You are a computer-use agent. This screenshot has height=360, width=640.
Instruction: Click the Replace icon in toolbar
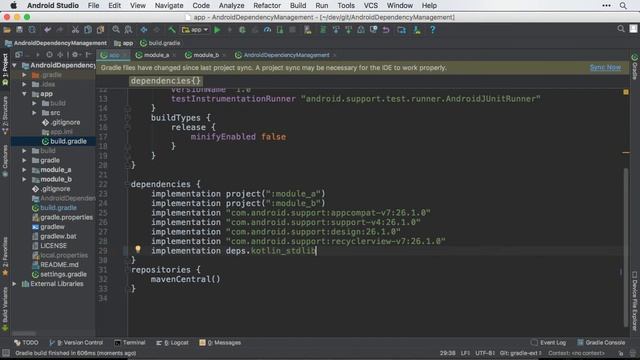click(129, 30)
